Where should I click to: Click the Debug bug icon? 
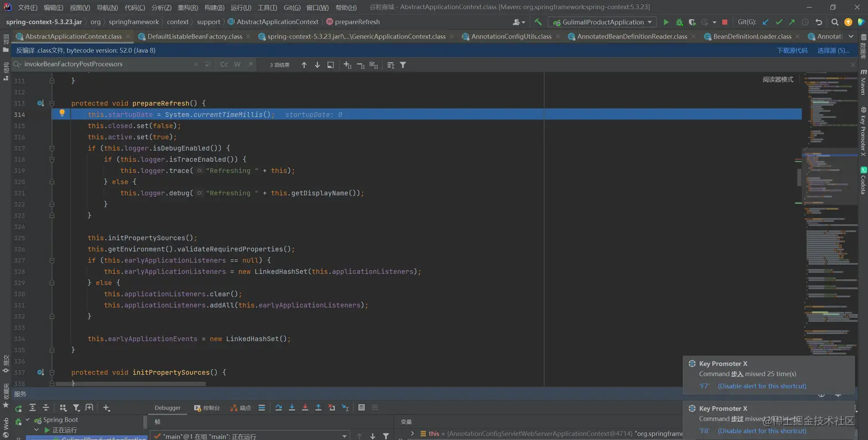[679, 22]
